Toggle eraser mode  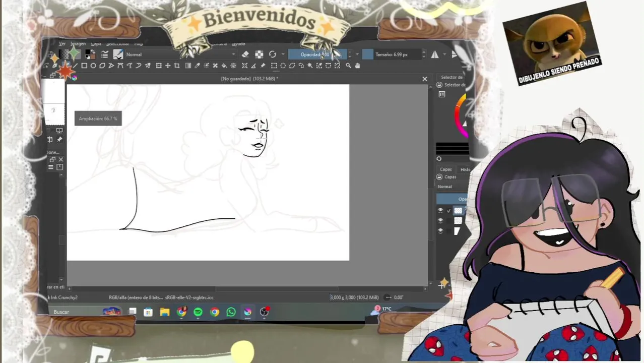pos(245,54)
